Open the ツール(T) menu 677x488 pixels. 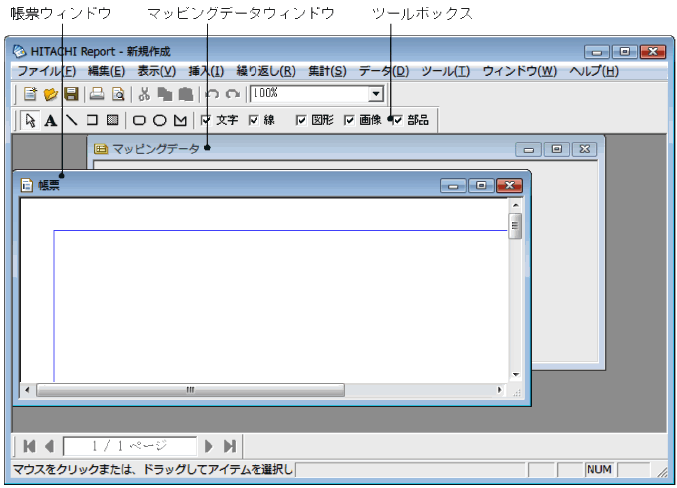coord(446,71)
